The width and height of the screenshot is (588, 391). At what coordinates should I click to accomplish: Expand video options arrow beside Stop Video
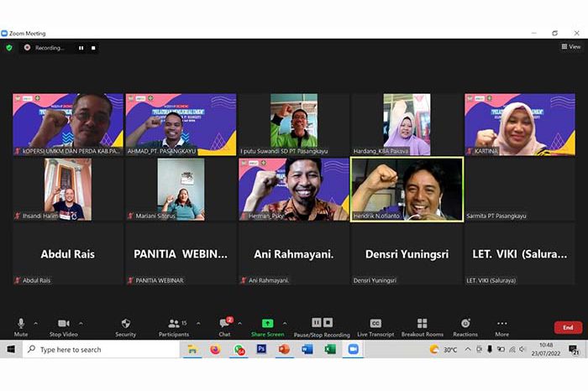click(x=81, y=323)
